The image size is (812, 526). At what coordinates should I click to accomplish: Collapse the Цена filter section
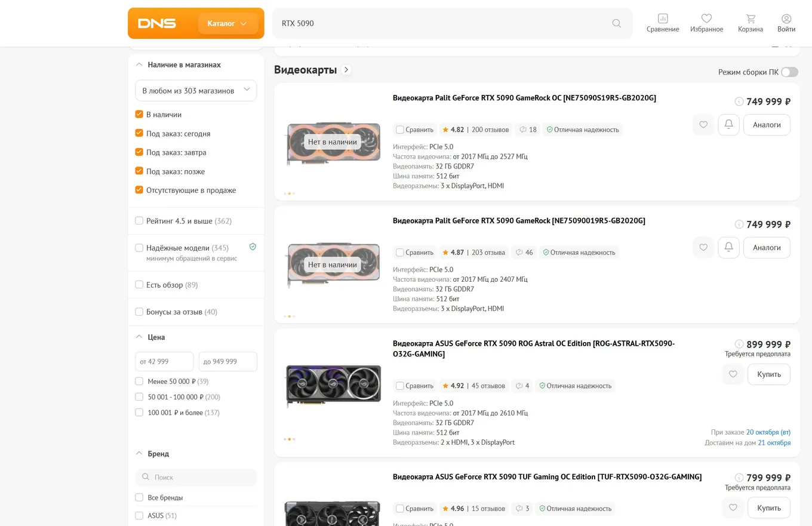click(139, 337)
